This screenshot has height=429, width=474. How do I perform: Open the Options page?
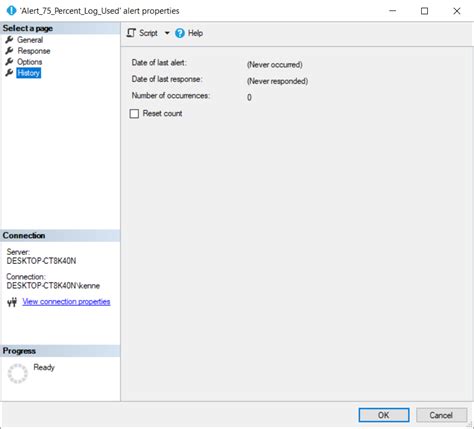click(30, 62)
